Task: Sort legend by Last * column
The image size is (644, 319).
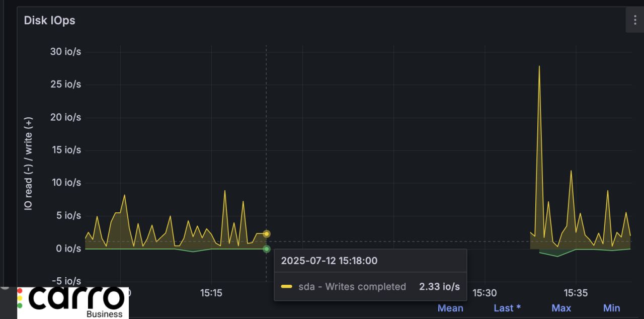Action: point(507,308)
